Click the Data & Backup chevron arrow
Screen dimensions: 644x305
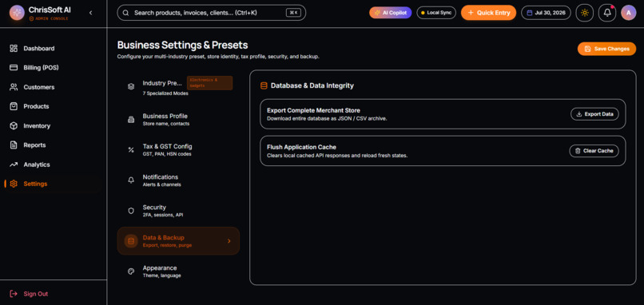(x=229, y=241)
